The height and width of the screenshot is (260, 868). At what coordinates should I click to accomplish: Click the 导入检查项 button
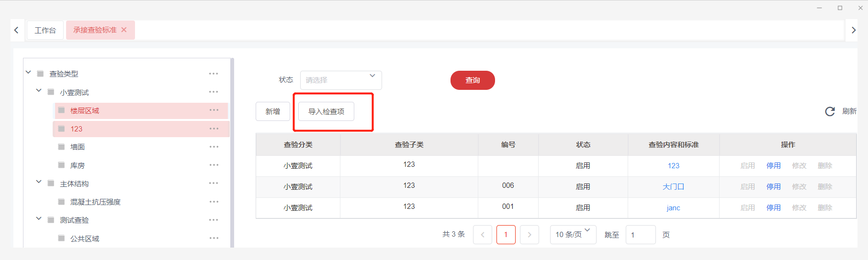326,111
